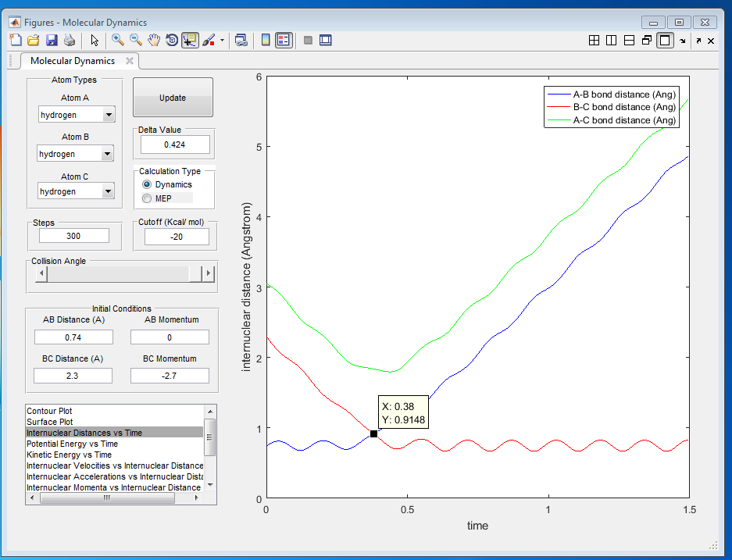Select the Molecular Dynamics tab
732x560 pixels.
click(x=72, y=61)
